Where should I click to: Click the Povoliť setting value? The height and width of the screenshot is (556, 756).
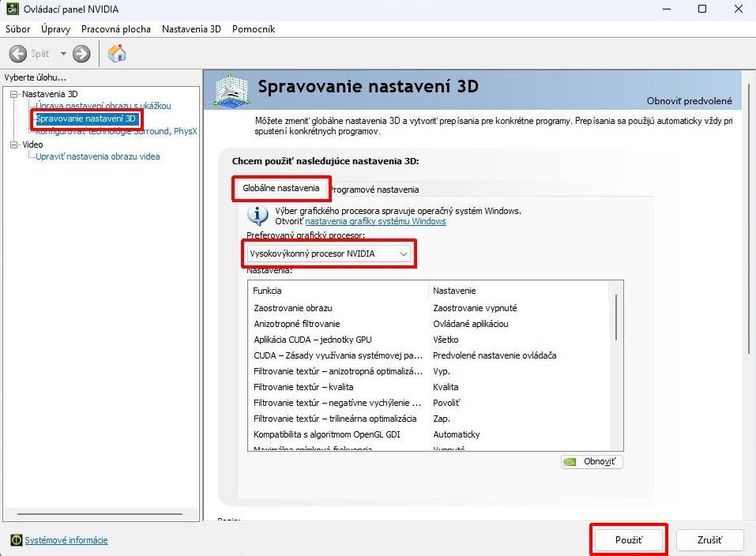(x=446, y=403)
